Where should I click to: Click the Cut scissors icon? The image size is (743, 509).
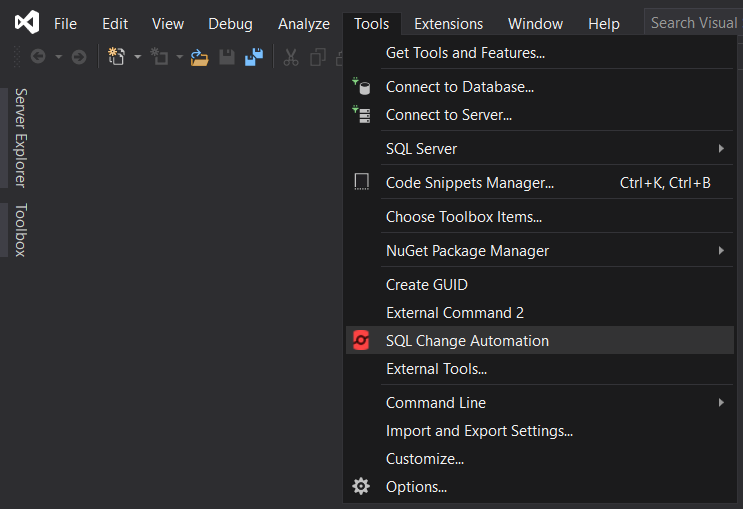pyautogui.click(x=291, y=57)
